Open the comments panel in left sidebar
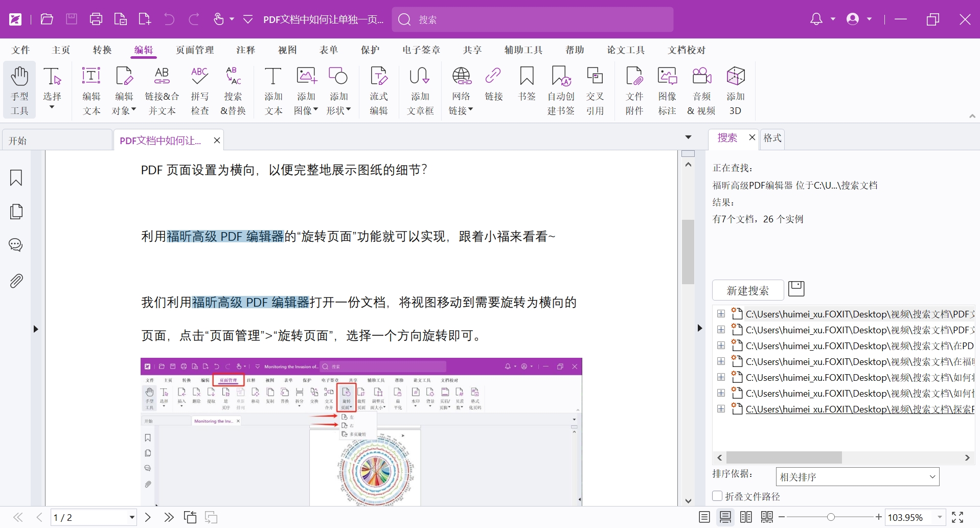980x528 pixels. tap(16, 245)
